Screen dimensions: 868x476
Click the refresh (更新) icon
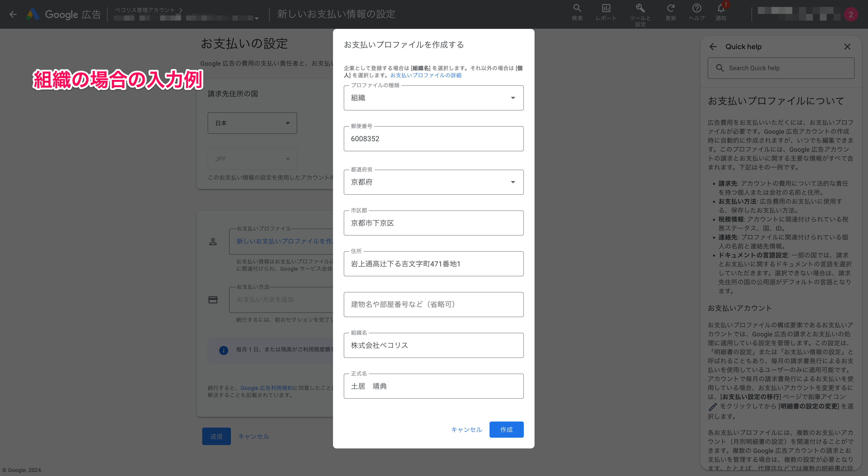click(x=670, y=8)
